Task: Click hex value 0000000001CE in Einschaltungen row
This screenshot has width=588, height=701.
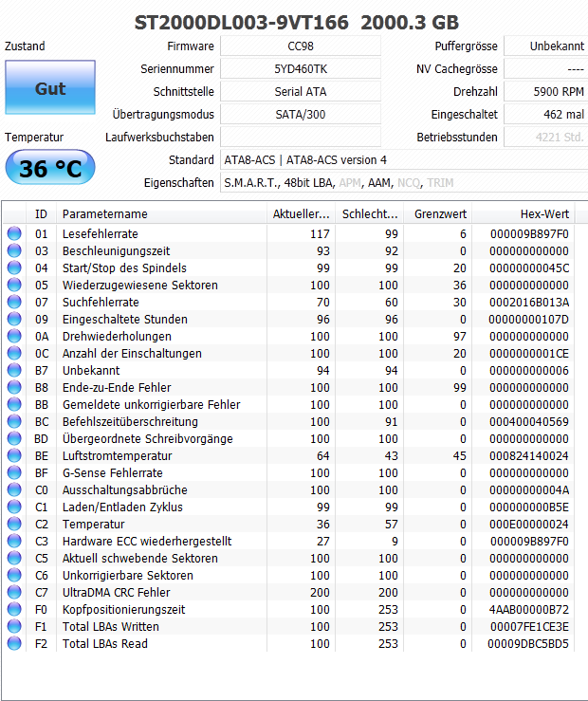Action: click(529, 353)
